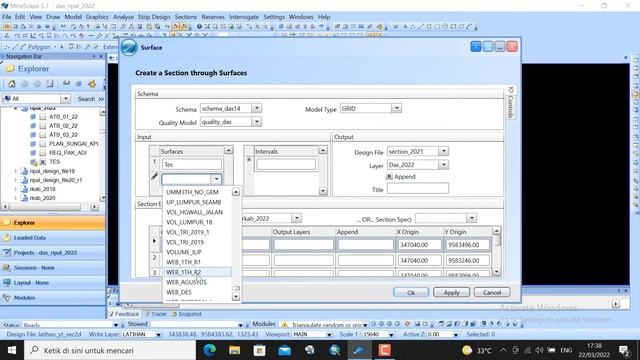Open Microsoft Store from taskbar

[259, 350]
